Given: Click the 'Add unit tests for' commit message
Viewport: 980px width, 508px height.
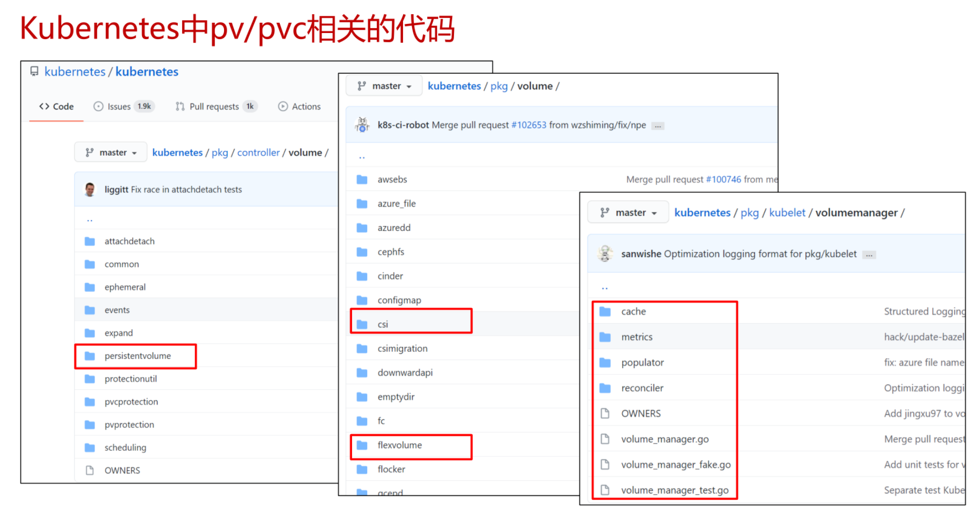Looking at the screenshot, I should [x=925, y=465].
